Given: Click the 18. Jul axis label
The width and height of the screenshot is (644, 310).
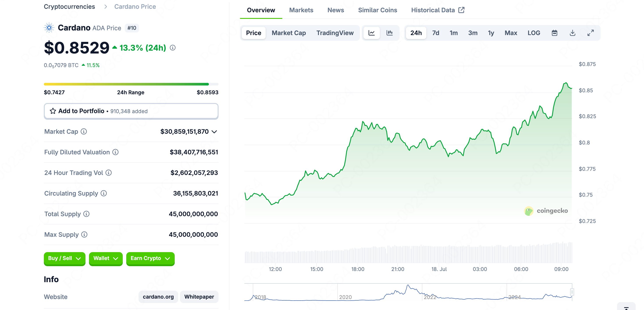Looking at the screenshot, I should click(439, 269).
